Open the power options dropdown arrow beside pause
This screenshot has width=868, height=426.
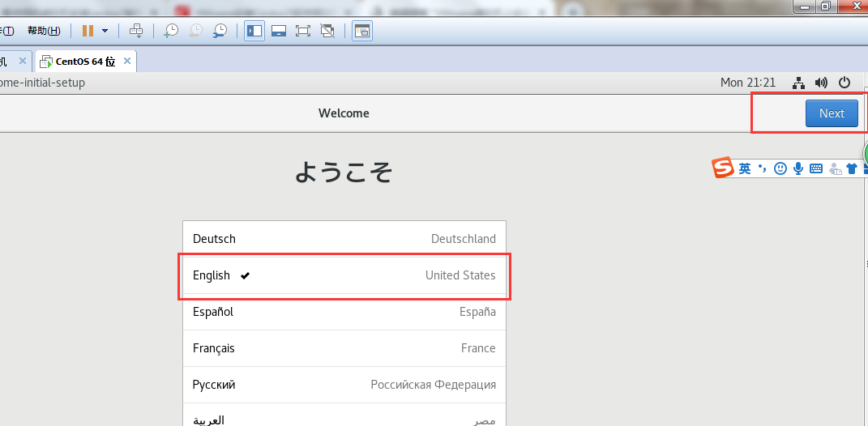(105, 31)
